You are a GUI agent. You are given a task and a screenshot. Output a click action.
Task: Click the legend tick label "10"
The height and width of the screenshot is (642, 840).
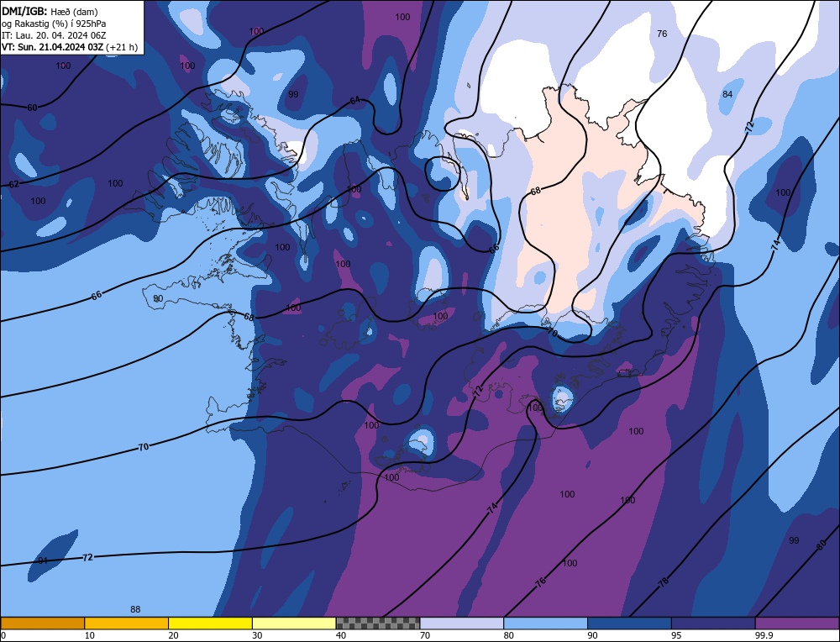[x=90, y=635]
